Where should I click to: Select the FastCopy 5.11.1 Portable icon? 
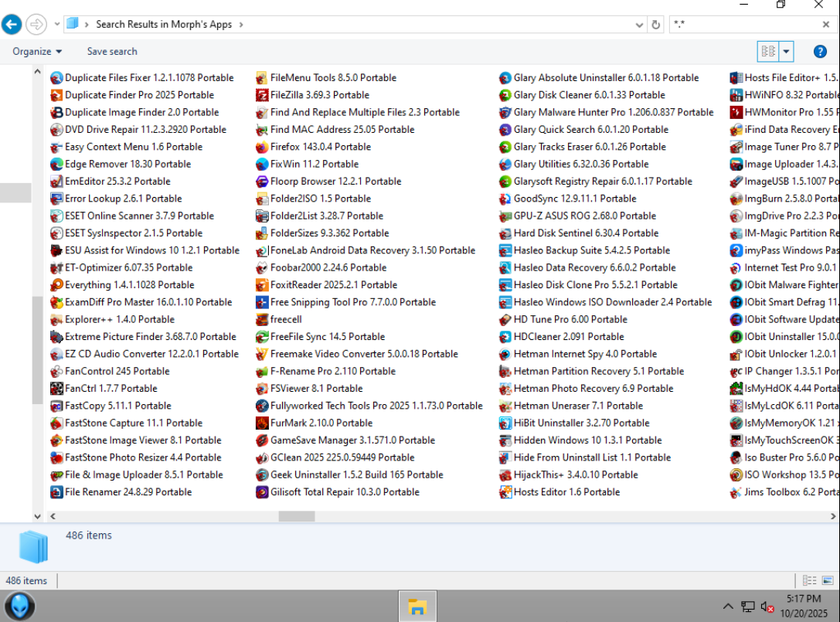pyautogui.click(x=56, y=406)
